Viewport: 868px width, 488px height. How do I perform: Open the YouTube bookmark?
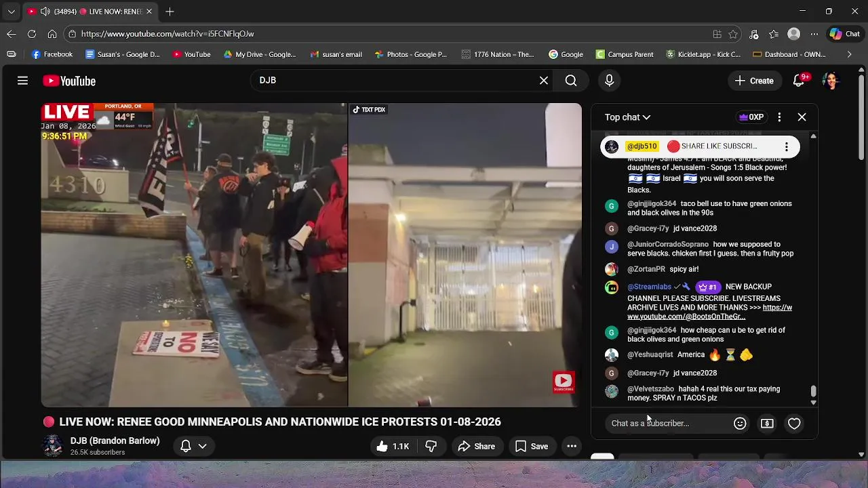pos(191,54)
